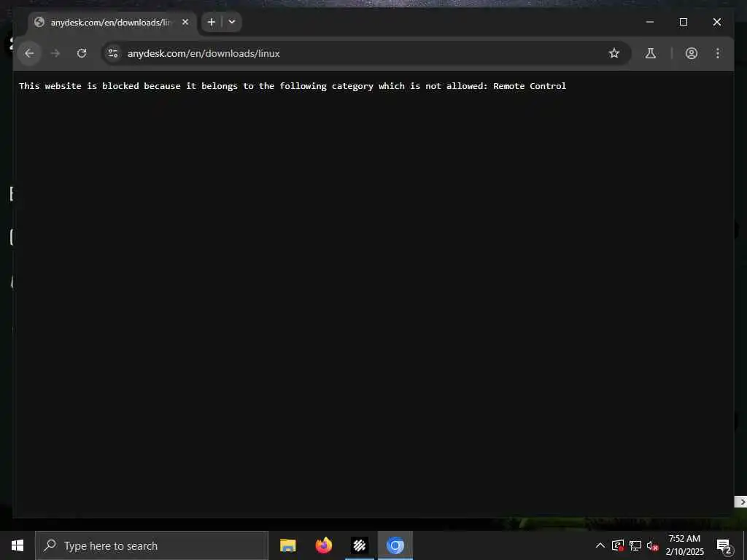Close the browser window
Viewport: 747px width, 560px height.
pyautogui.click(x=717, y=22)
